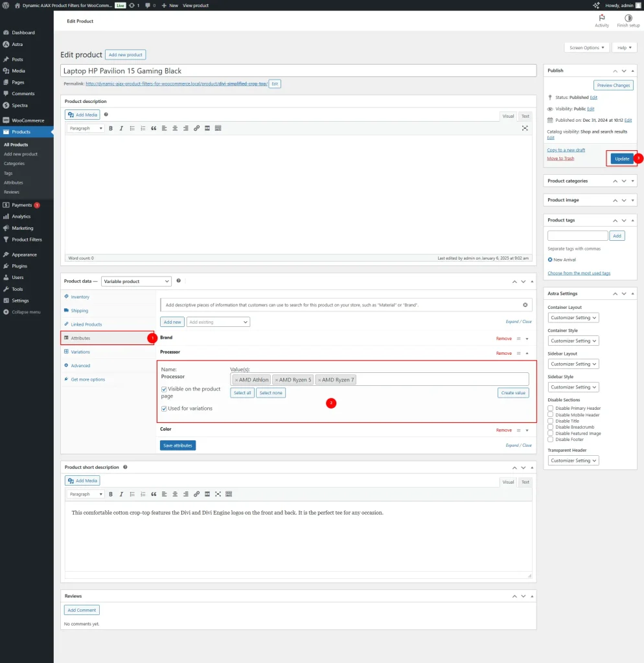
Task: Open the Activity panel icon
Action: tap(602, 20)
